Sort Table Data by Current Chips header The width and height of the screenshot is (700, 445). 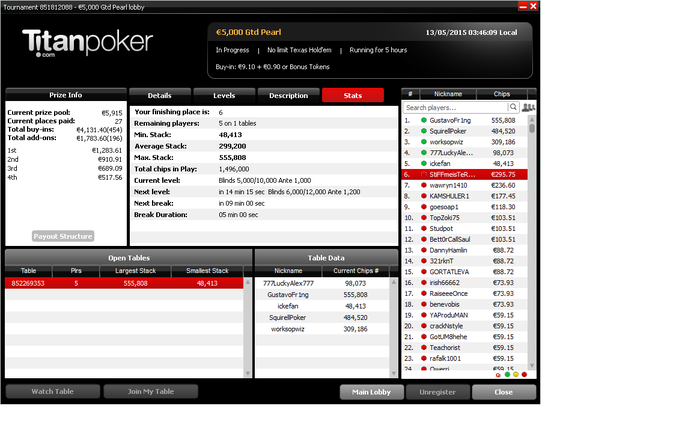click(356, 270)
